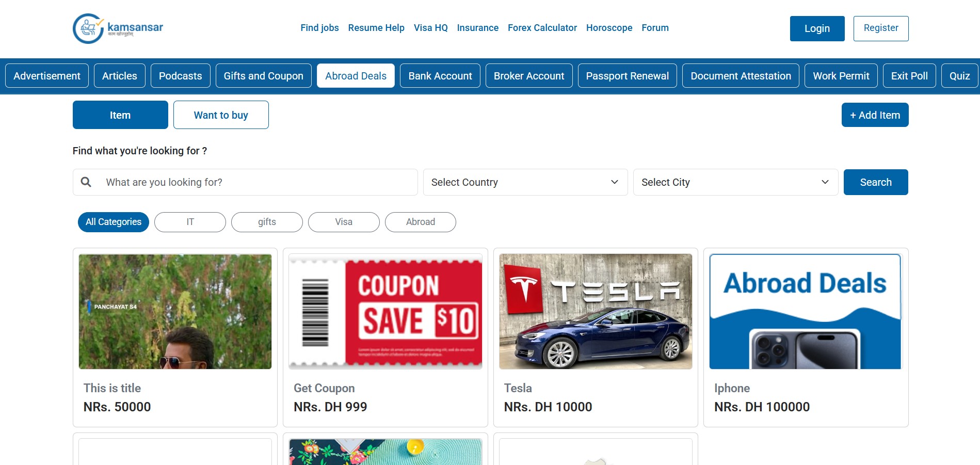Open the Forex Calculator link

[542, 28]
